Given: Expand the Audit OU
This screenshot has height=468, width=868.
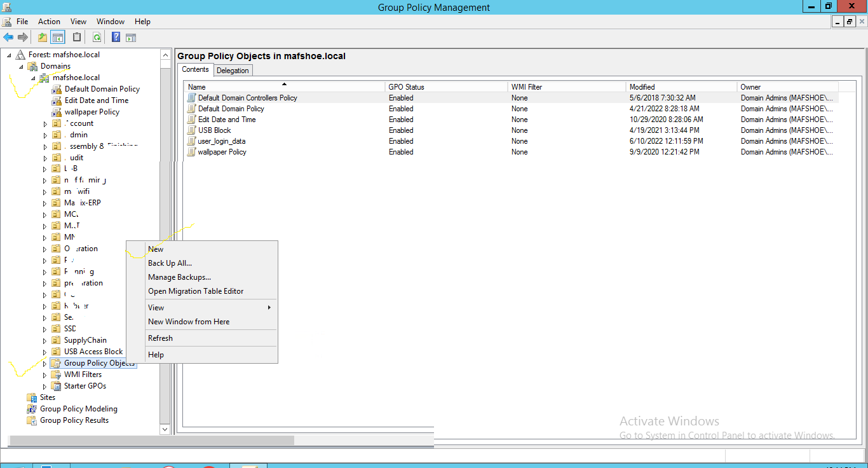Looking at the screenshot, I should coord(45,158).
